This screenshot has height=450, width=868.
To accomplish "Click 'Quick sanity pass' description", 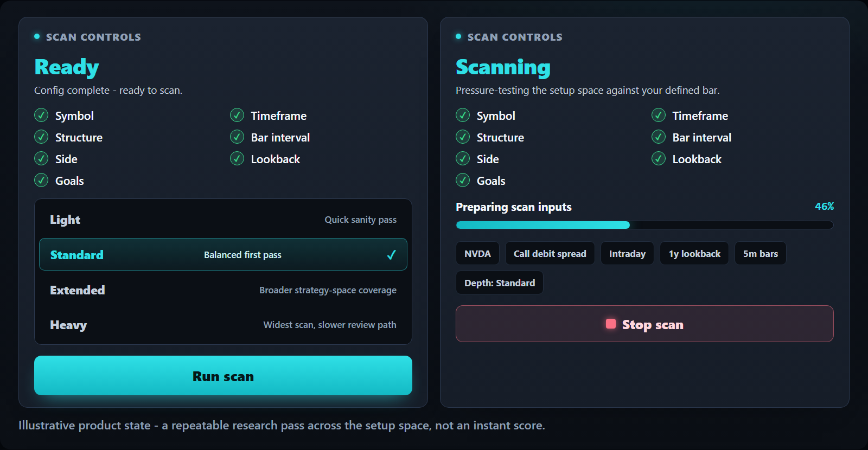I will [x=360, y=220].
